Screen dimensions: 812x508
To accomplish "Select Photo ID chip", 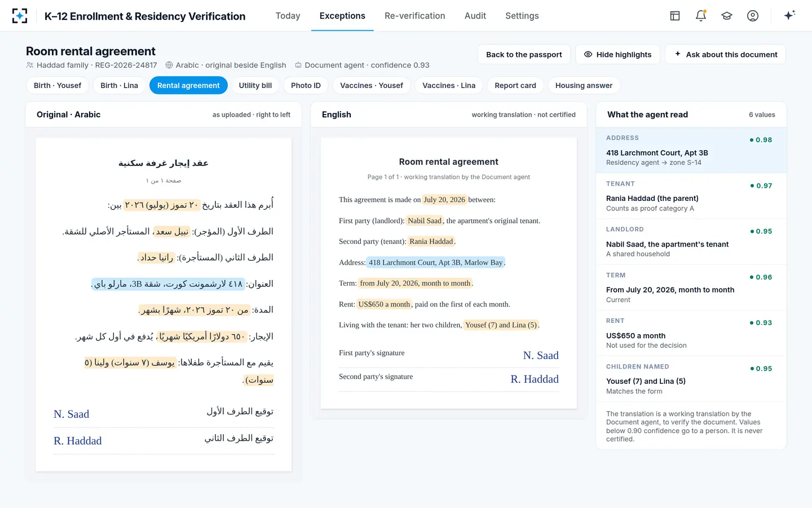I will click(x=306, y=85).
